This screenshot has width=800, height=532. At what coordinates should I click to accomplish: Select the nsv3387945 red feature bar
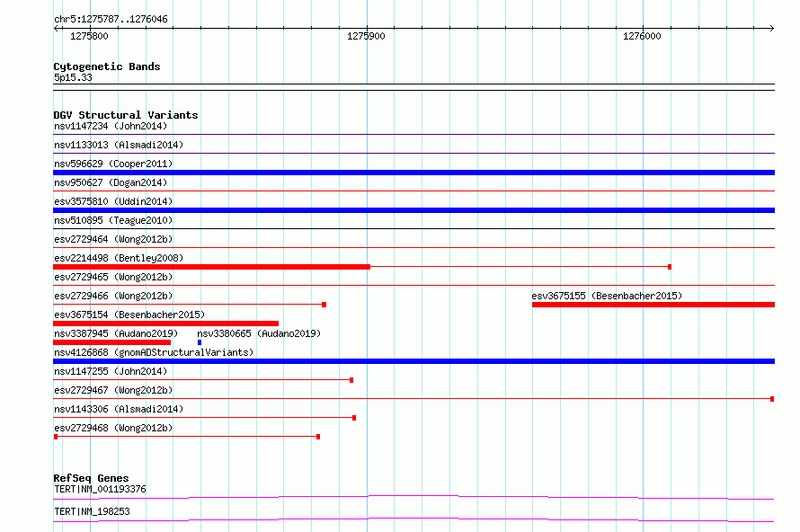(x=111, y=342)
